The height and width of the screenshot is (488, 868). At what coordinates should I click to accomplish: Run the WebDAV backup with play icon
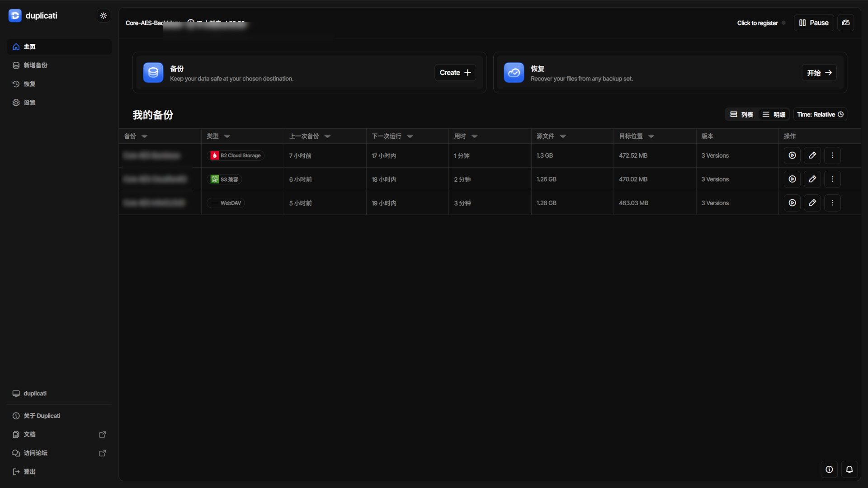792,203
